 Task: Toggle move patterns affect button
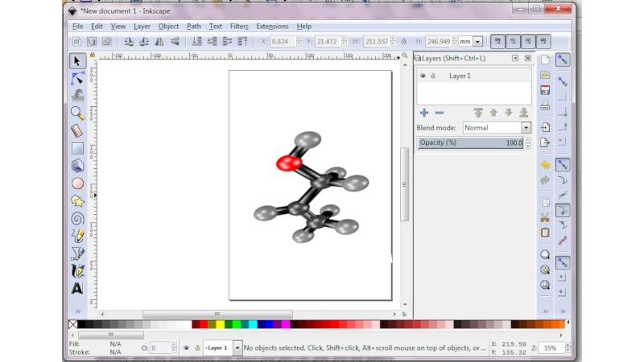[543, 42]
